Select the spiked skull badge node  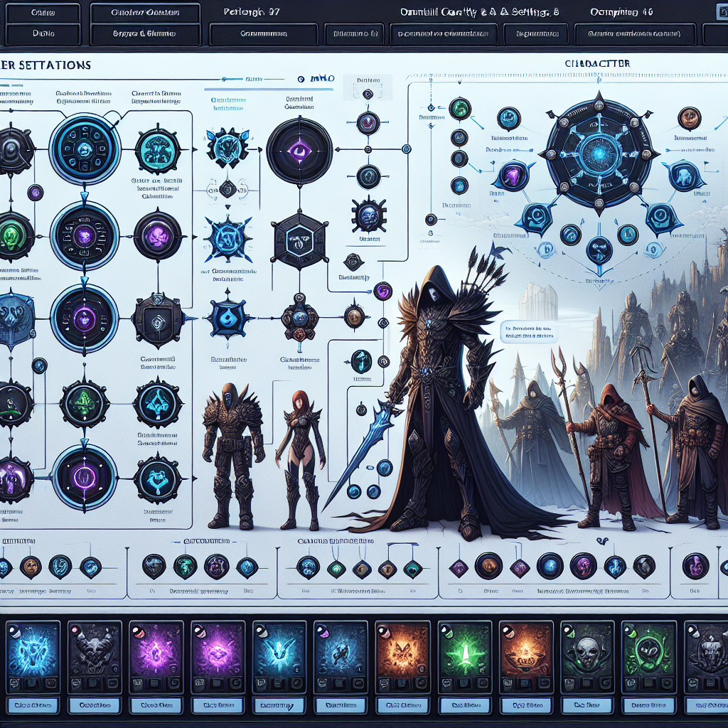click(370, 214)
